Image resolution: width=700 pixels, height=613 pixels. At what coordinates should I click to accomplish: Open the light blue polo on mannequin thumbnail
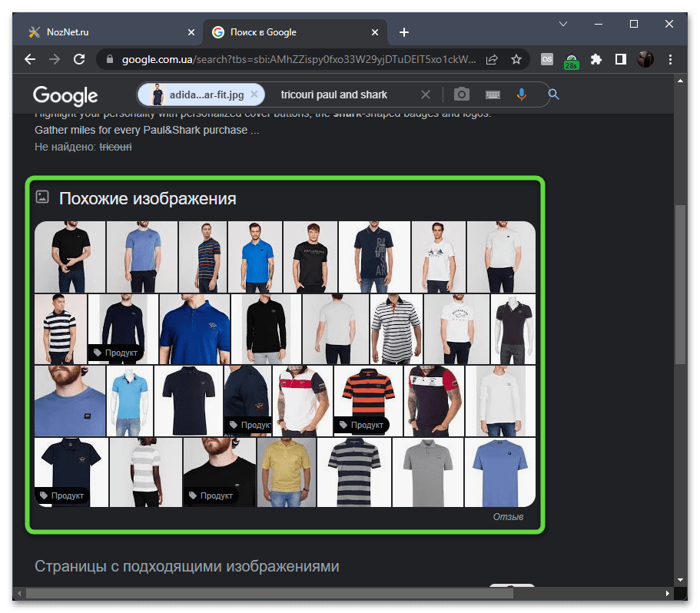pyautogui.click(x=130, y=401)
